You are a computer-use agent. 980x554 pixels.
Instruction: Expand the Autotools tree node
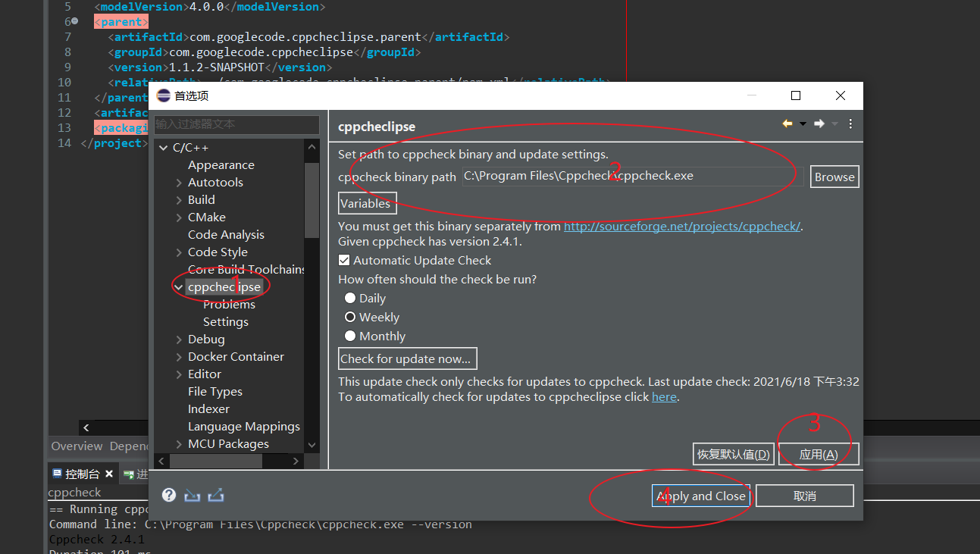pyautogui.click(x=179, y=183)
